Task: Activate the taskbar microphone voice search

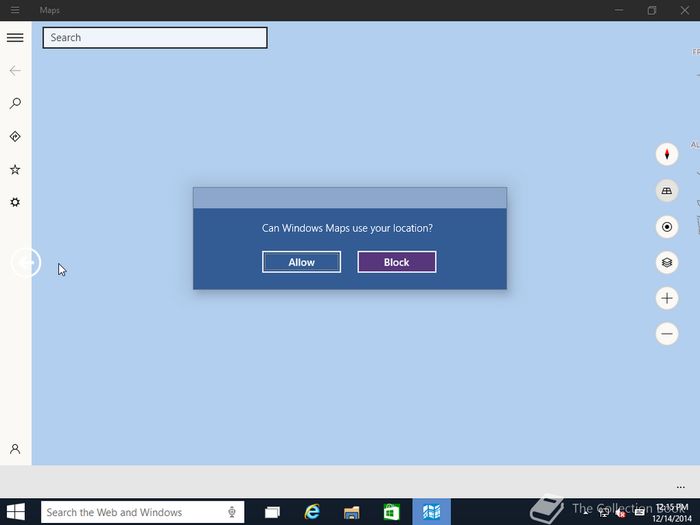Action: click(x=232, y=512)
